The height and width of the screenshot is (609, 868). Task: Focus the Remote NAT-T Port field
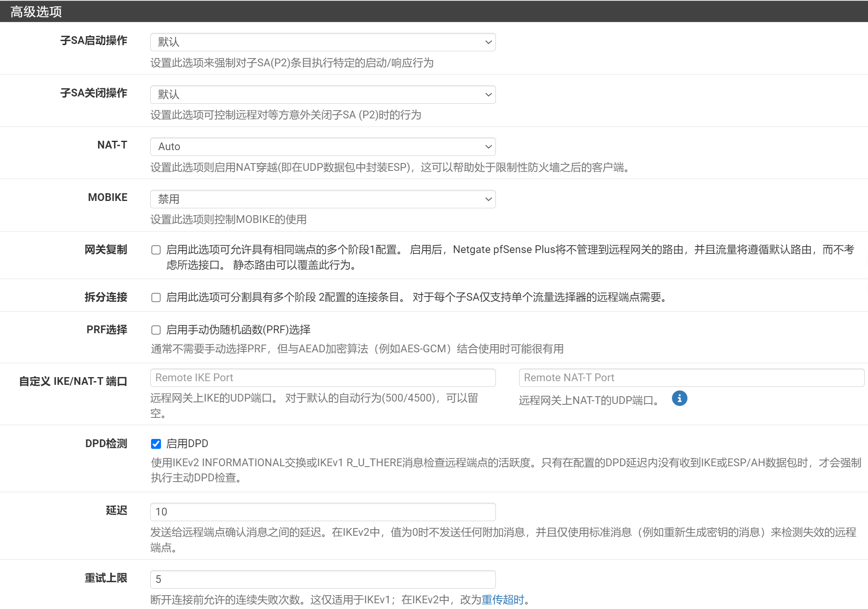[691, 378]
